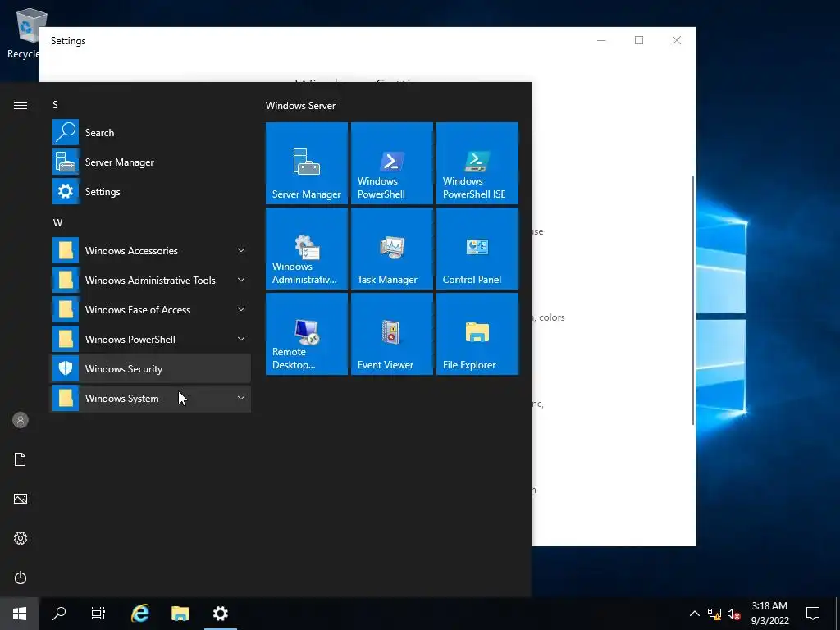Open the Server Manager tile
This screenshot has height=630, width=840.
tap(307, 163)
